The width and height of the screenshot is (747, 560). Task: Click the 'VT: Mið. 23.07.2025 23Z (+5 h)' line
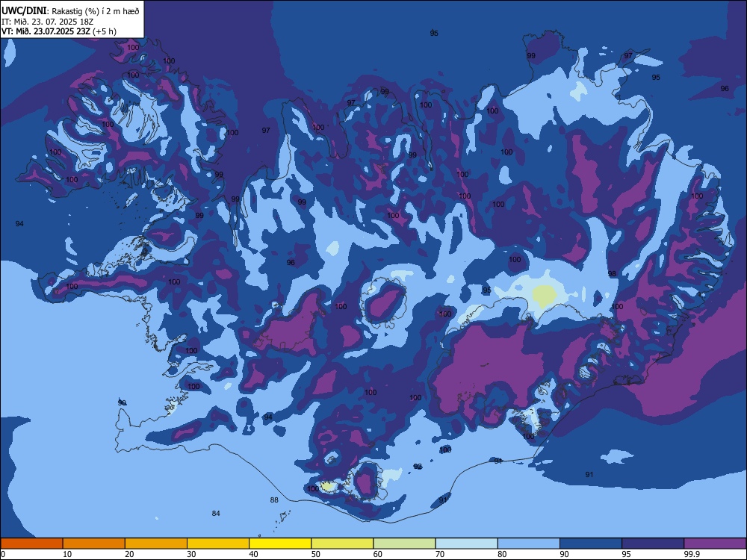pyautogui.click(x=58, y=31)
